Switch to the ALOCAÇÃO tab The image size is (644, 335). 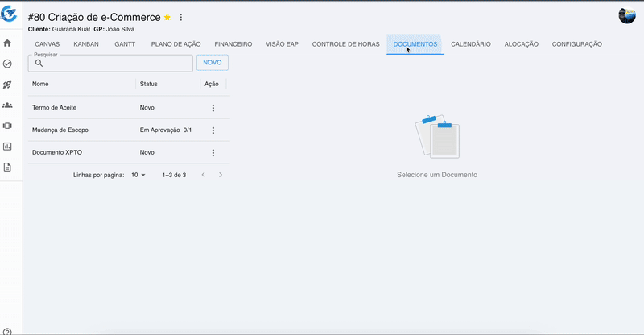coord(521,44)
